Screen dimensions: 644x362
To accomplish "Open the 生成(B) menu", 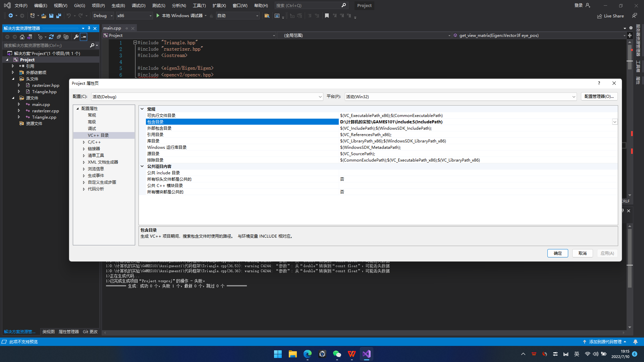I will [118, 5].
